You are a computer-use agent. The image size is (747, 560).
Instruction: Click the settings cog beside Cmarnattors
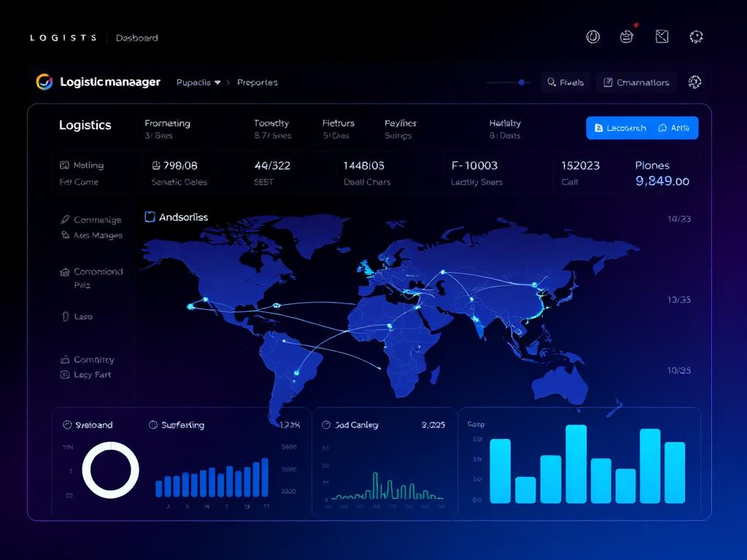click(x=694, y=82)
